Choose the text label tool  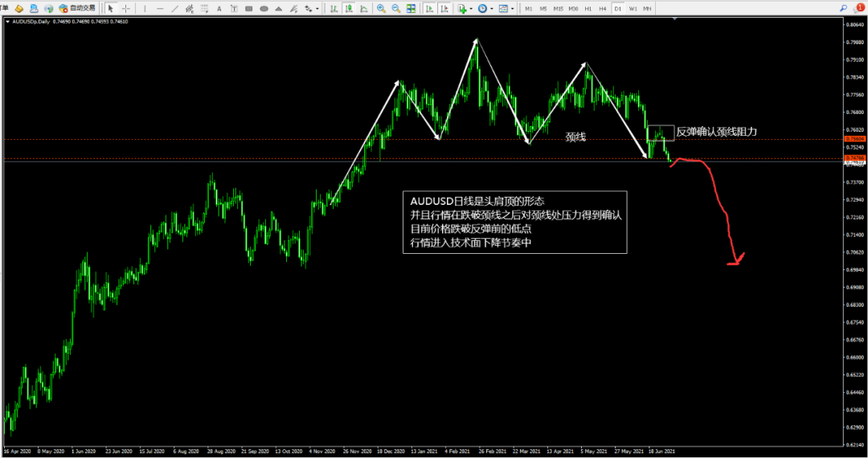point(220,8)
